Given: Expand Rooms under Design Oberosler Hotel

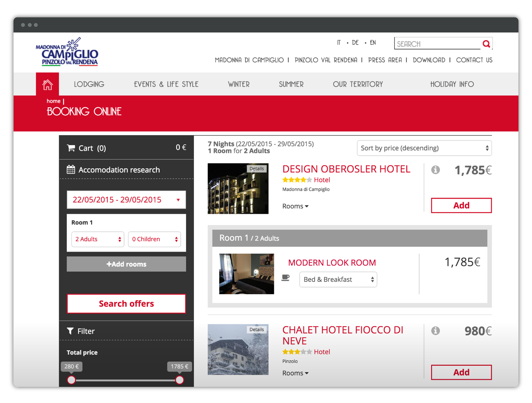Looking at the screenshot, I should click(295, 206).
